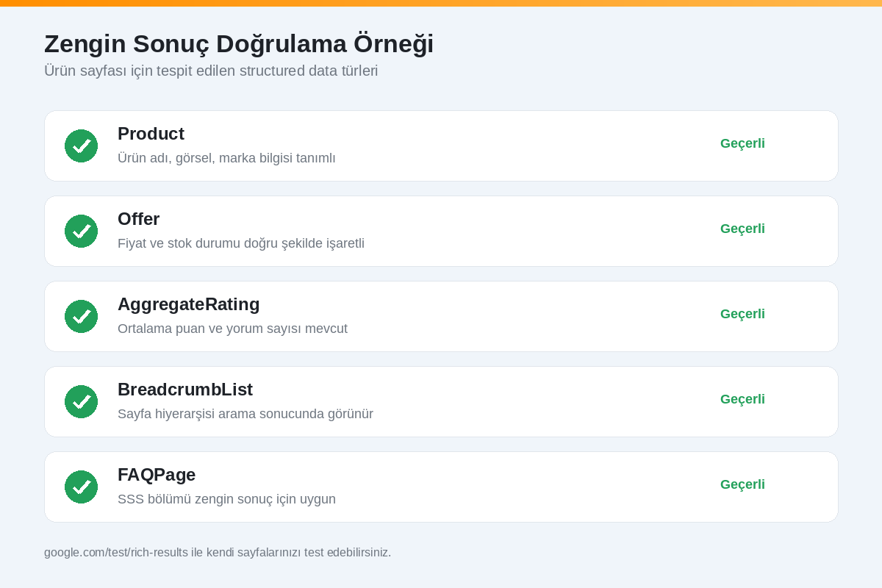Click the green checkmark icon beside Offer
882x588 pixels.
pos(81,231)
